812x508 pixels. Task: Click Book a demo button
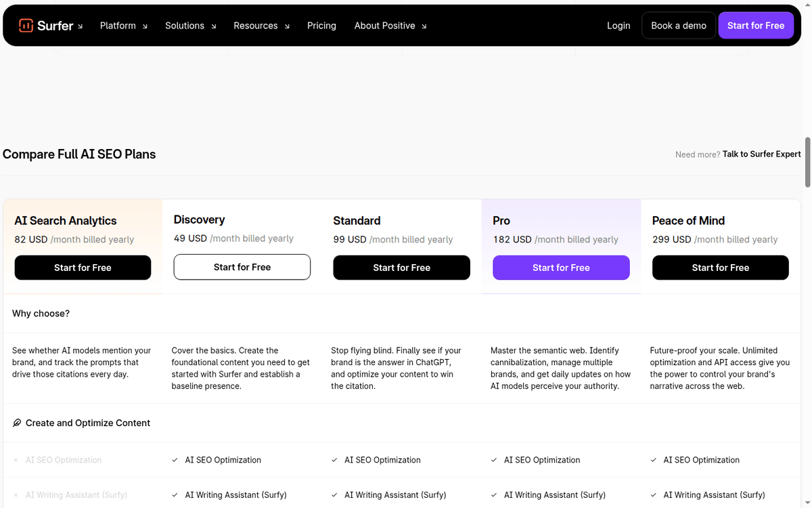[679, 26]
